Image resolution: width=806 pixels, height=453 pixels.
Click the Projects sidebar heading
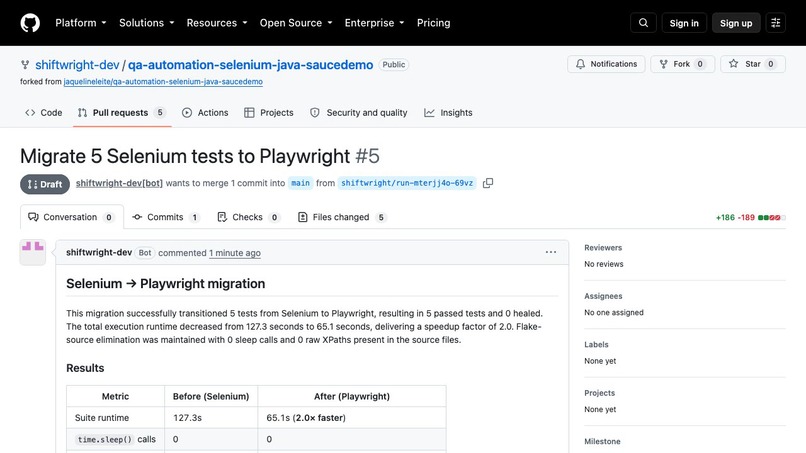click(x=599, y=393)
